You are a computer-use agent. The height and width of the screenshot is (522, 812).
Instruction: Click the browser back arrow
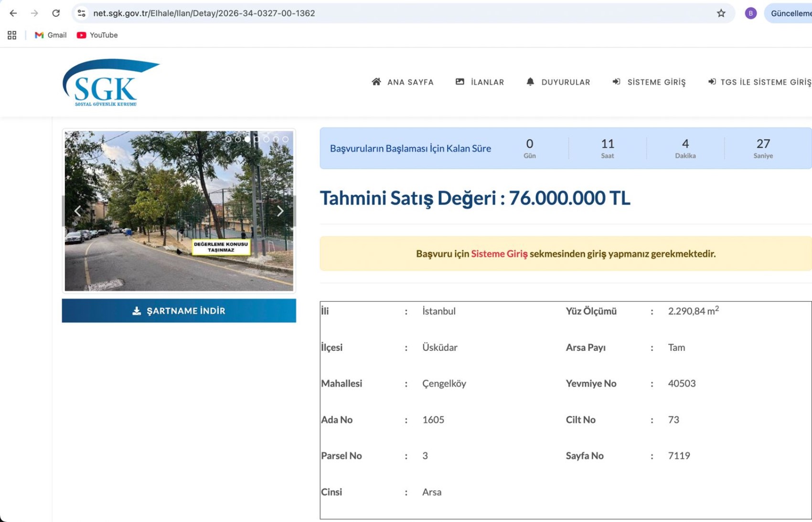point(13,13)
